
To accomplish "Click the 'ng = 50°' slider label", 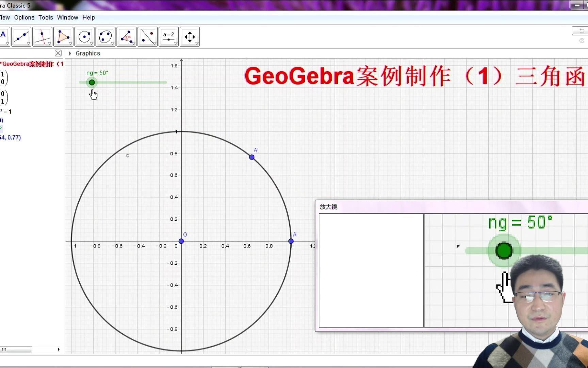I will click(x=97, y=73).
